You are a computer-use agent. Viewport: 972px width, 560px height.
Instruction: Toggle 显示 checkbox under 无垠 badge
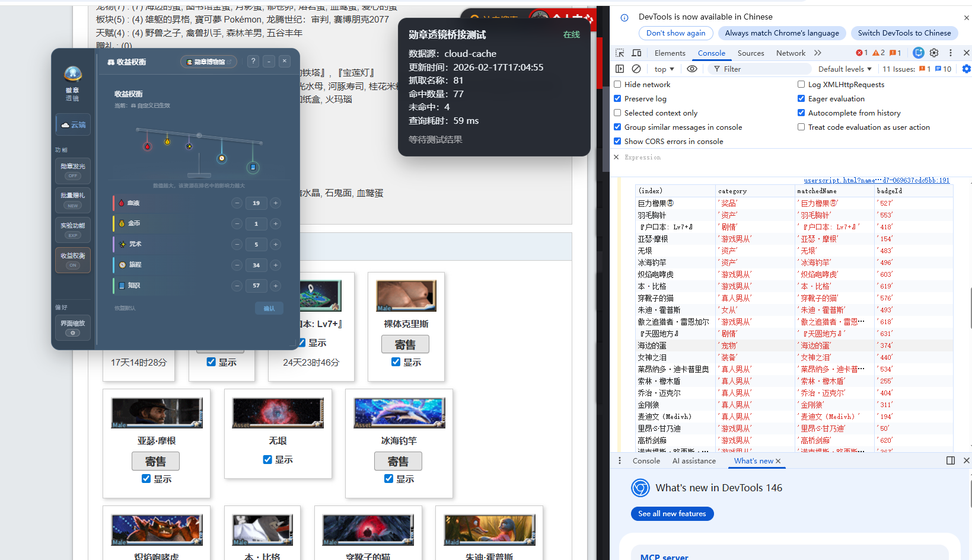[x=267, y=459]
